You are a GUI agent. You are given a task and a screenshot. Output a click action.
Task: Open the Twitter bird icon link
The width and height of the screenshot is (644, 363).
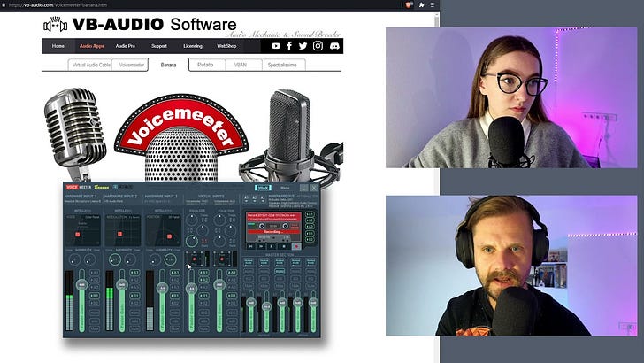click(303, 46)
